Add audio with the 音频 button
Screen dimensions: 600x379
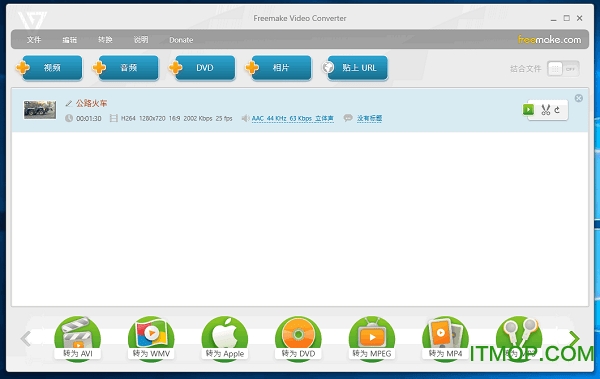click(x=128, y=68)
